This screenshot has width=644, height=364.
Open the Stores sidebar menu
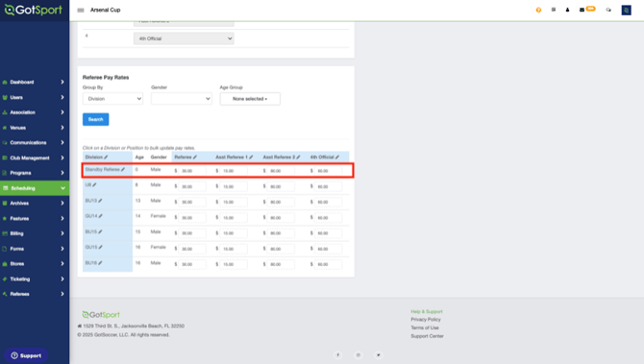tap(35, 264)
